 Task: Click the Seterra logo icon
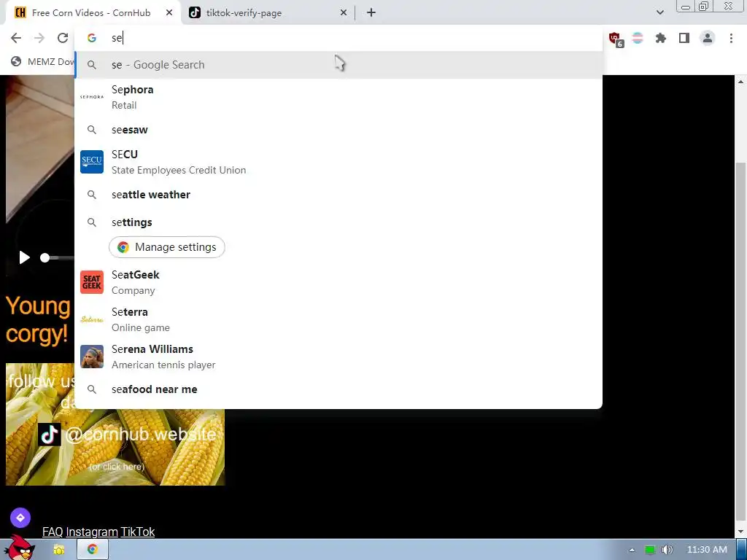[91, 319]
